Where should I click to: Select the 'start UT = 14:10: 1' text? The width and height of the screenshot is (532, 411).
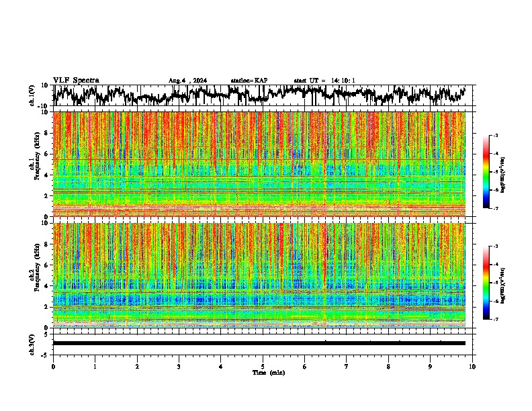324,81
